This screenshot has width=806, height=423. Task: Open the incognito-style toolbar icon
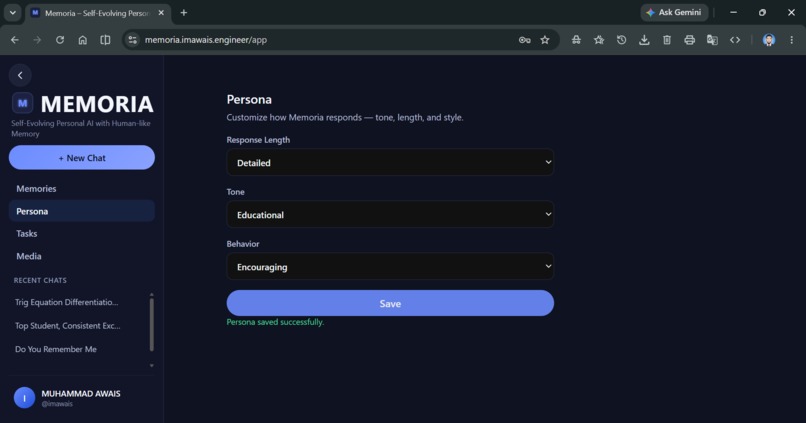[576, 40]
